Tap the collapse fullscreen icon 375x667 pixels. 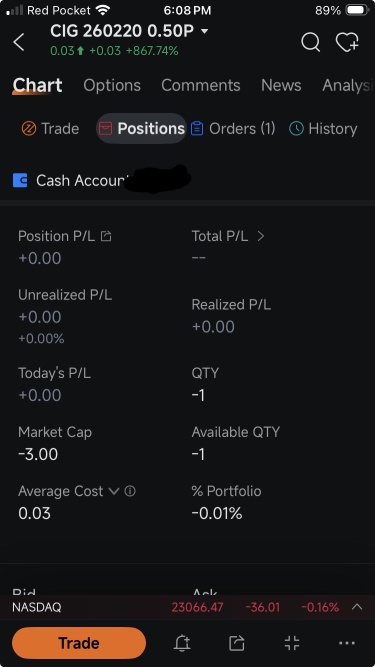coord(292,643)
